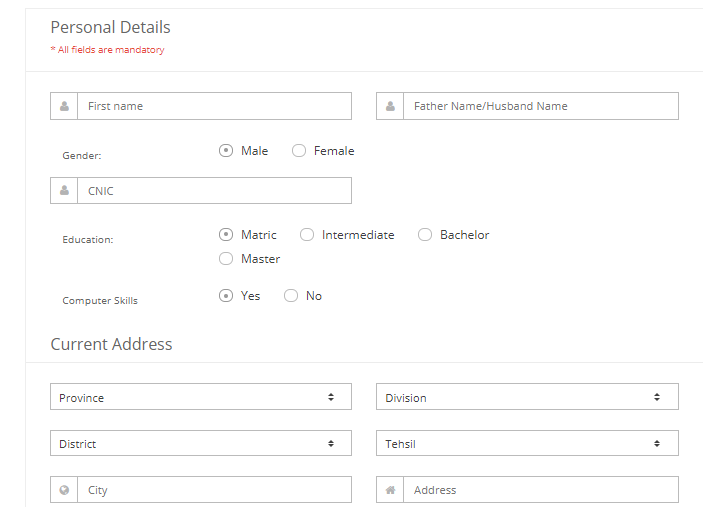Open the Division dropdown
Viewport: 707px width, 507px height.
[527, 397]
